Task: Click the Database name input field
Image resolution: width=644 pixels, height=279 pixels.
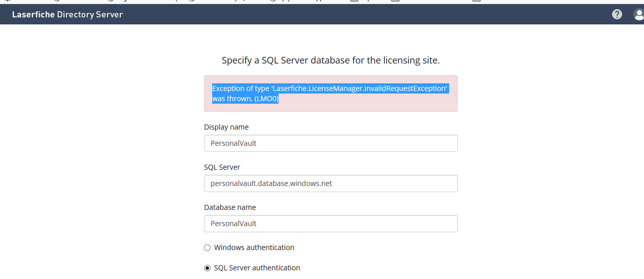Action: tap(331, 224)
